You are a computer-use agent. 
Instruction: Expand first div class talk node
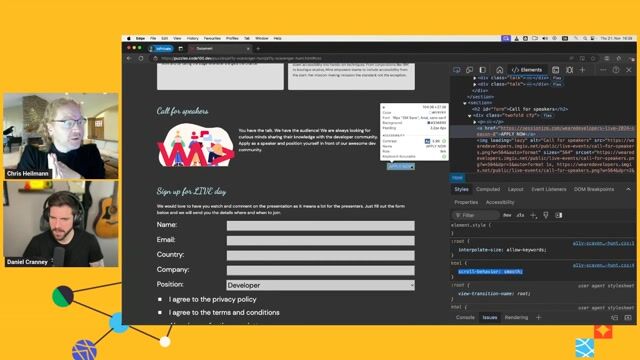[x=474, y=78]
